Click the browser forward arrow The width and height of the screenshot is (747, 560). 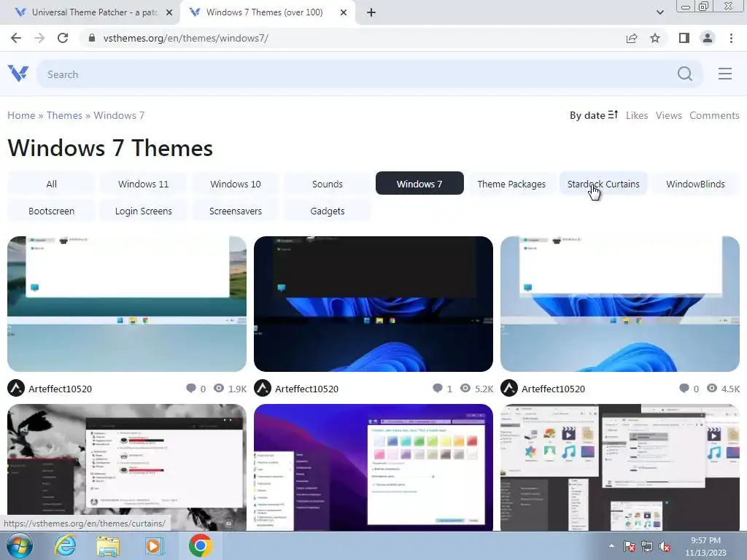[x=39, y=38]
